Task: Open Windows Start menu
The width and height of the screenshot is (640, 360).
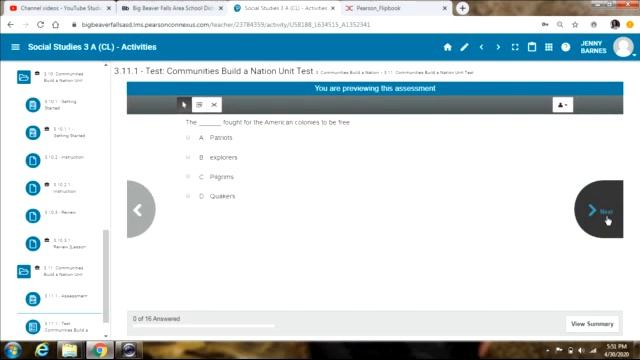Action: point(13,350)
